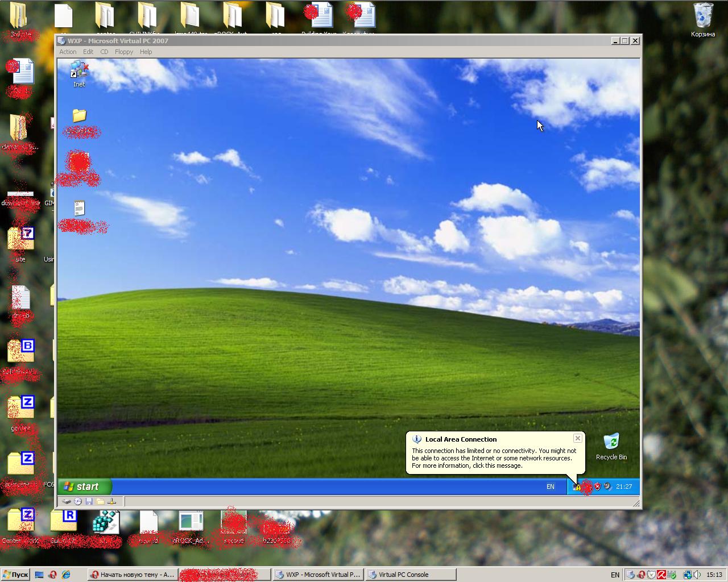This screenshot has height=582, width=728.
Task: Click the host clock showing 15:13
Action: (x=714, y=575)
